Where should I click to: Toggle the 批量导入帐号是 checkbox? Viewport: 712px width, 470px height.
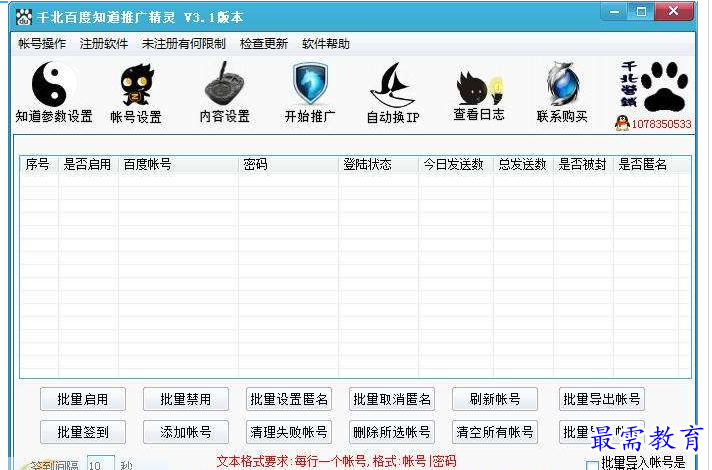click(592, 465)
